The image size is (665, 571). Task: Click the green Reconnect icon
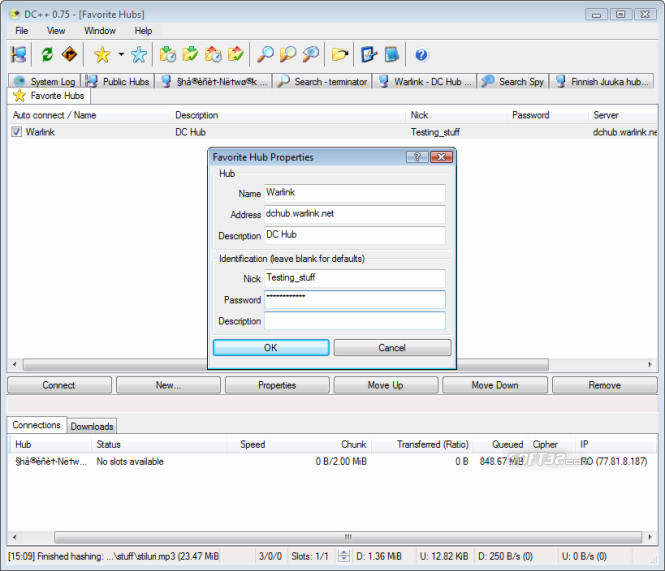tap(47, 55)
